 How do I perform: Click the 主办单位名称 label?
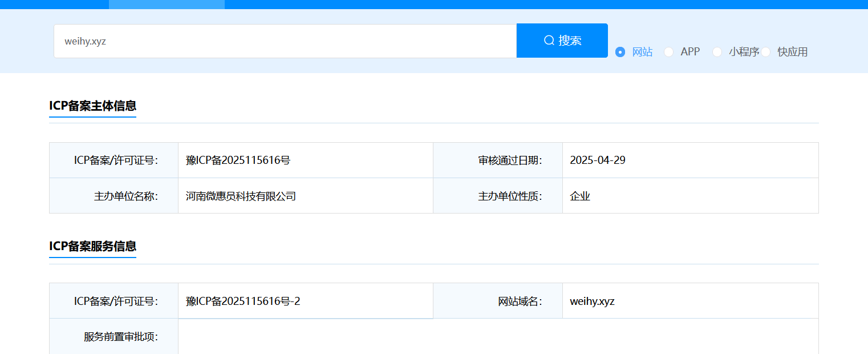(x=126, y=196)
